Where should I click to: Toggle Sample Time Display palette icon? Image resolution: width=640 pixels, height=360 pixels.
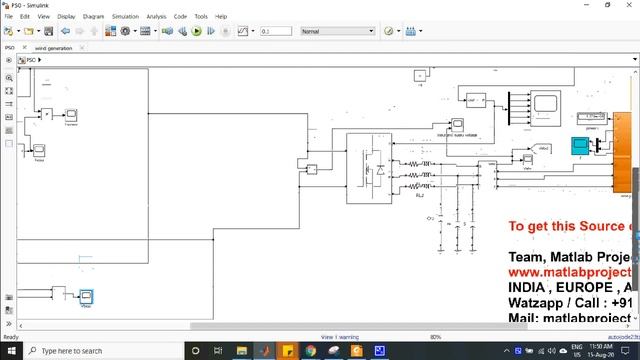[9, 104]
